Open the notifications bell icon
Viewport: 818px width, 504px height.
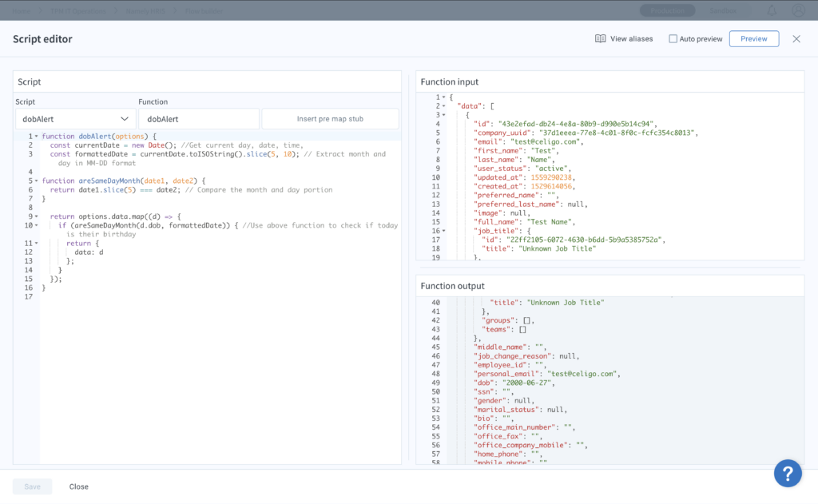[x=771, y=10]
